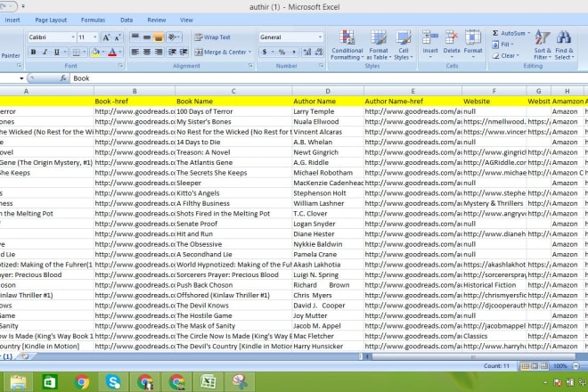Open Sort & Filter
The height and width of the screenshot is (392, 588).
click(543, 45)
